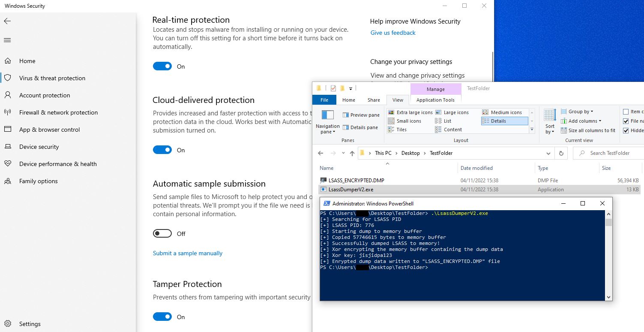The height and width of the screenshot is (332, 644).
Task: Open the Application Tools tab
Action: pyautogui.click(x=435, y=100)
